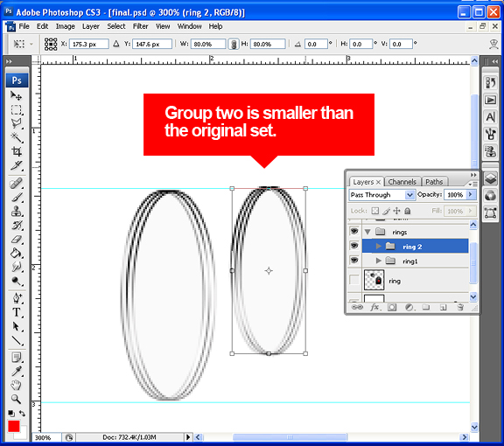Screen dimensions: 504x446
Task: Show the ring layer visibility box
Action: [x=354, y=280]
